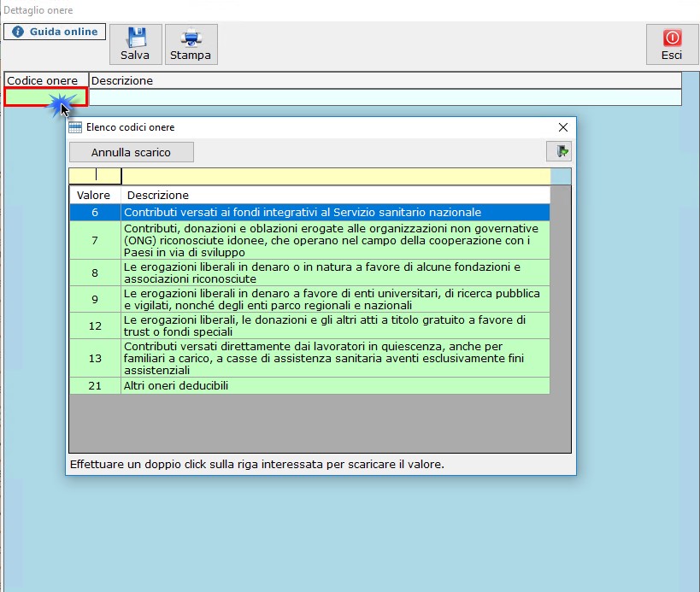Click the Descrizione field in Dettaglio onere
Image resolution: width=700 pixels, height=592 pixels.
click(x=385, y=97)
